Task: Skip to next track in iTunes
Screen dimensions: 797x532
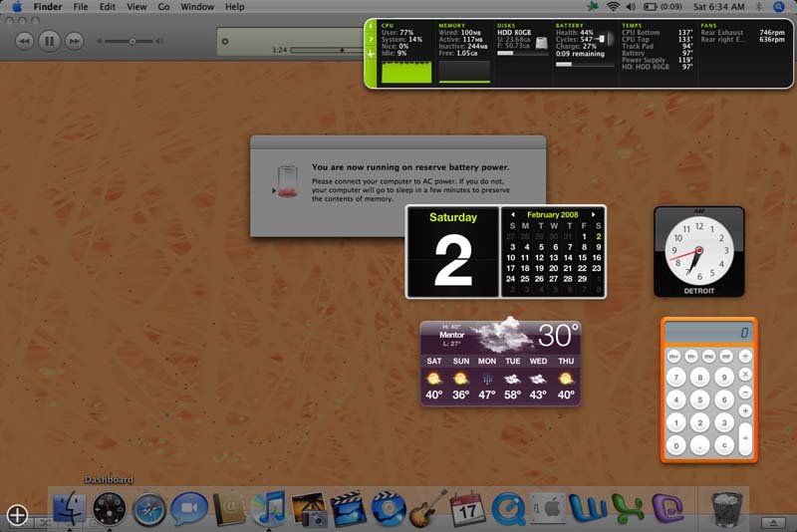Action: [74, 41]
